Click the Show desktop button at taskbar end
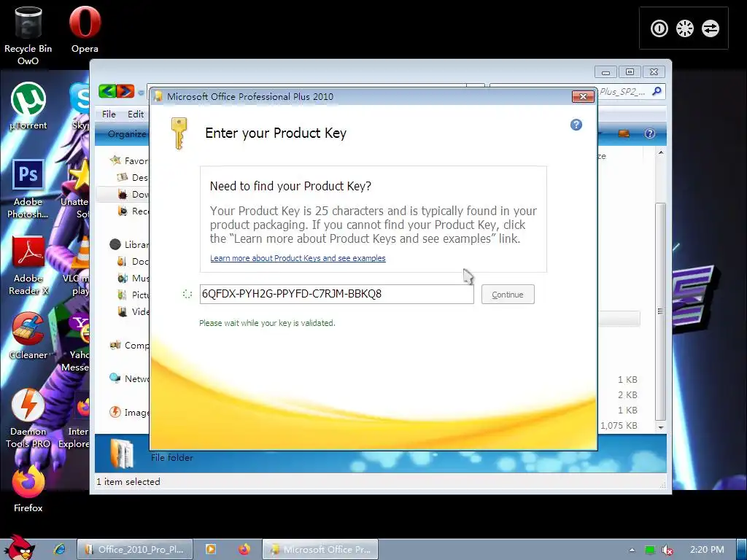This screenshot has width=747, height=560. (742, 549)
